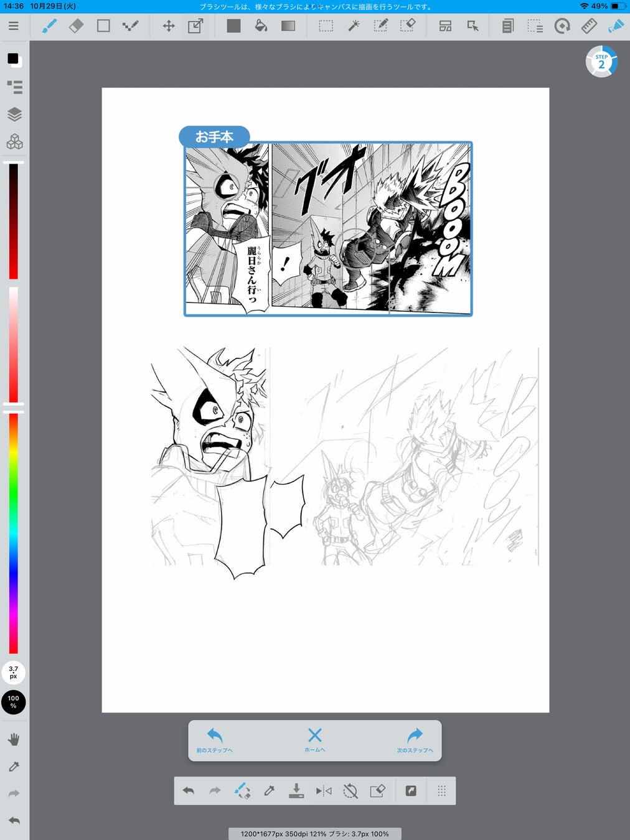Tap the STEP 2 progress indicator
The height and width of the screenshot is (840, 630).
tap(601, 61)
